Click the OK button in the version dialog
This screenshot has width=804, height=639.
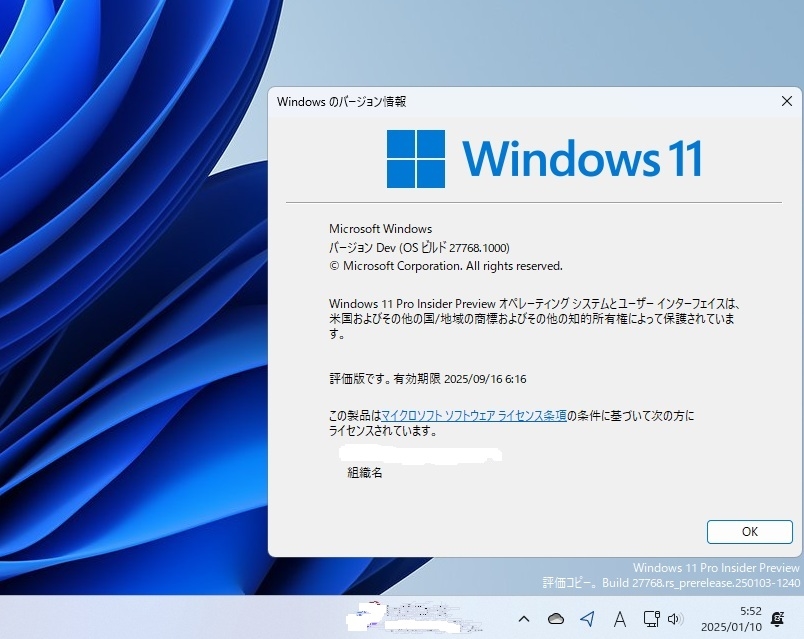pos(750,532)
